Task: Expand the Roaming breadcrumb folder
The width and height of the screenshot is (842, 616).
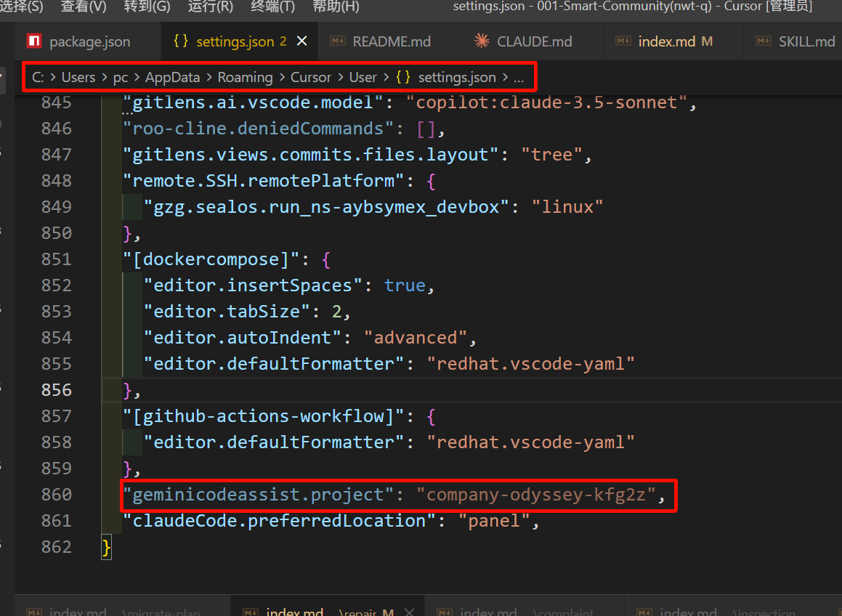Action: (x=244, y=77)
